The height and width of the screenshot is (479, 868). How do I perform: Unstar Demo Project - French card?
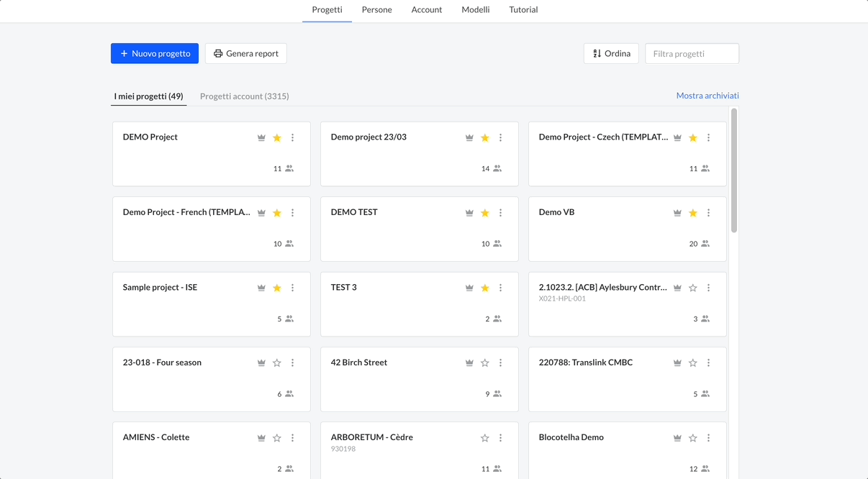click(277, 213)
